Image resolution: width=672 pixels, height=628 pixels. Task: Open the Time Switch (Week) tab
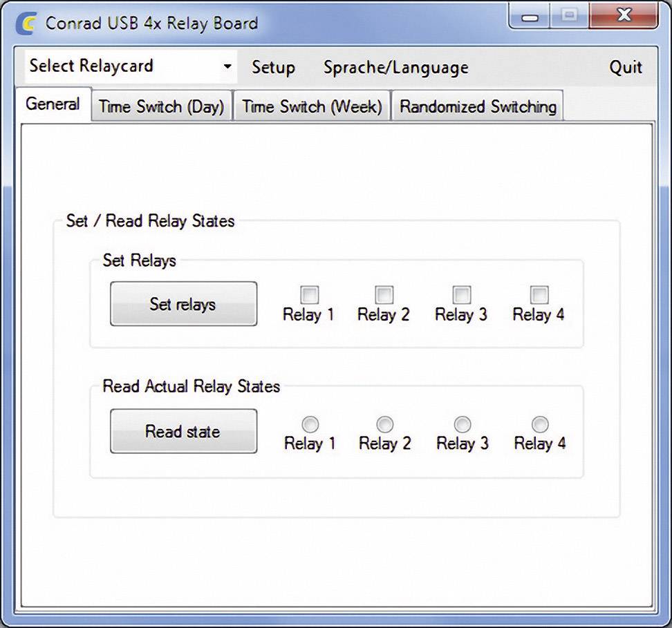(x=312, y=107)
